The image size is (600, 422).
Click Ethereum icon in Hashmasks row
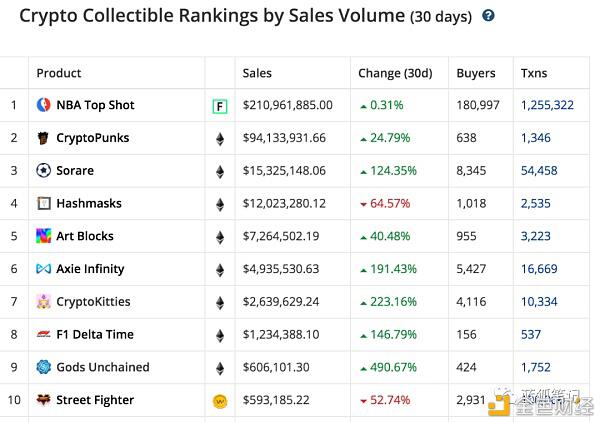click(x=220, y=204)
